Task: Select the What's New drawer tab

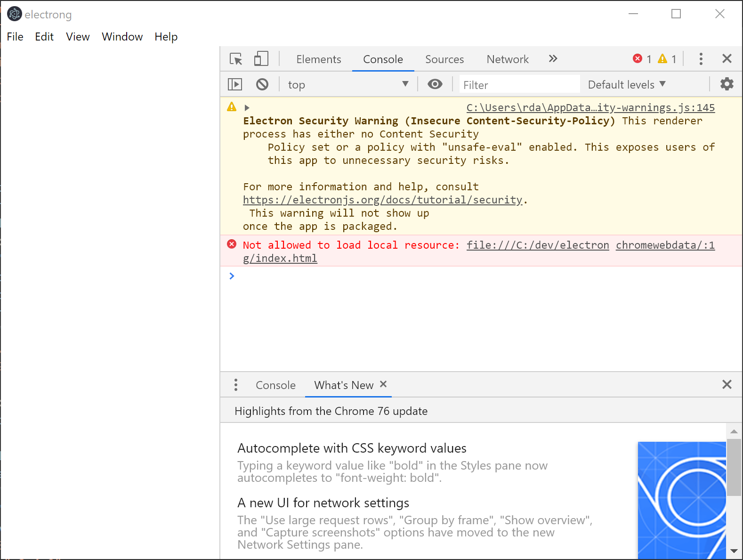Action: (x=344, y=385)
